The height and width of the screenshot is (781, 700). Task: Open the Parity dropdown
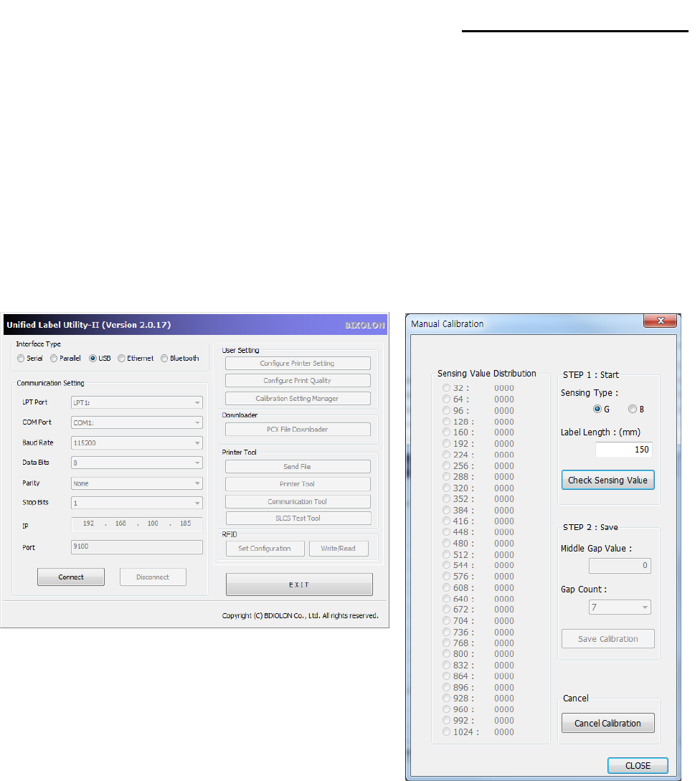click(137, 483)
